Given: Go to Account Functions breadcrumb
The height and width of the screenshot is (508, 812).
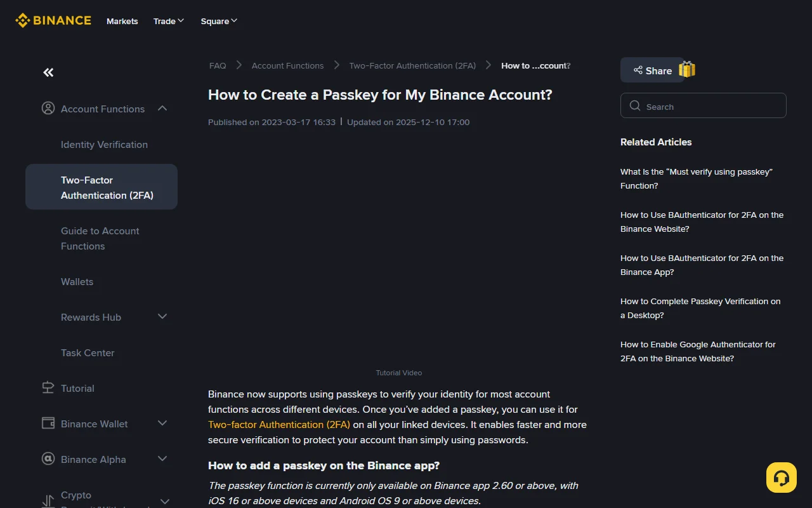Looking at the screenshot, I should tap(287, 65).
